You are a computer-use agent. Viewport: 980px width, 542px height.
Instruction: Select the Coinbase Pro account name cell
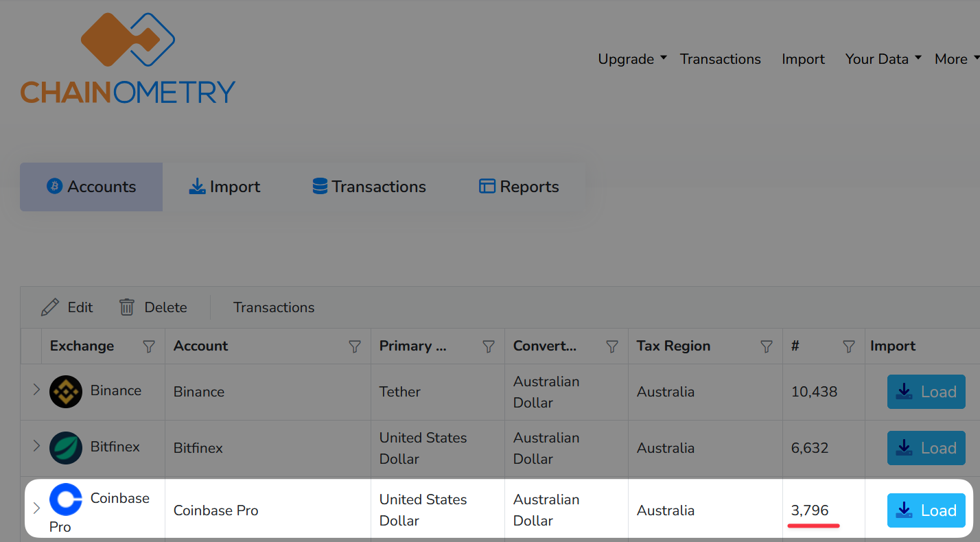268,510
